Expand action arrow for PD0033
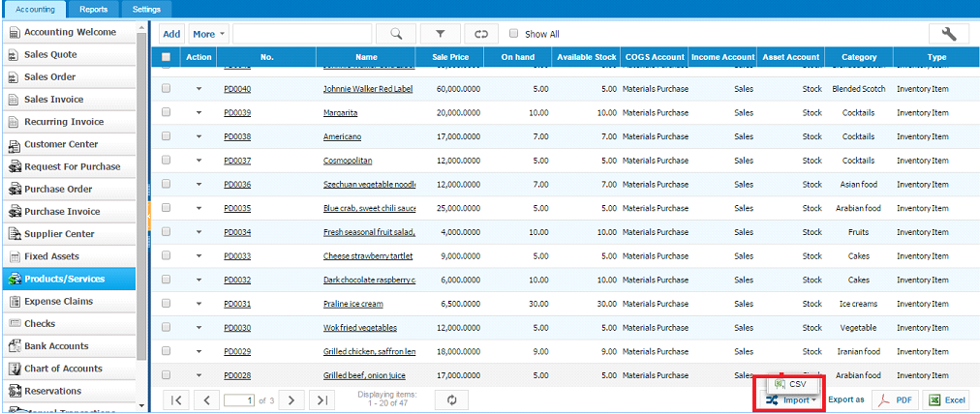 click(x=199, y=256)
